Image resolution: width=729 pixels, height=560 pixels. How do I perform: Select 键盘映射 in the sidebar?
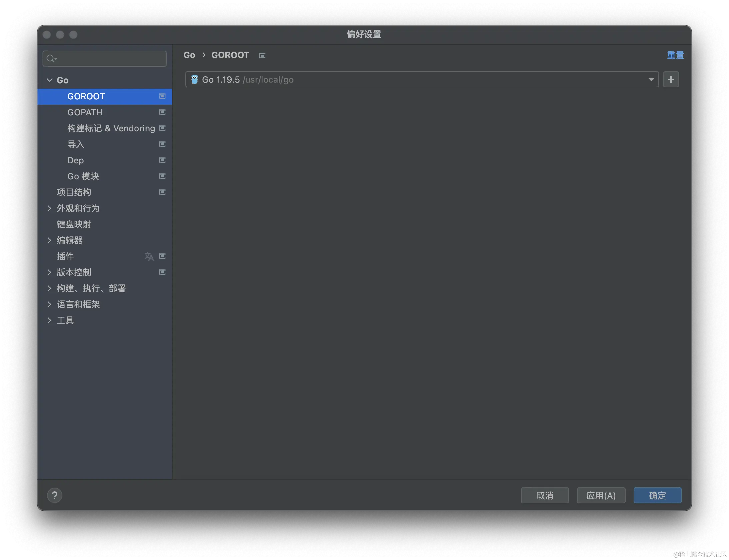pyautogui.click(x=74, y=224)
